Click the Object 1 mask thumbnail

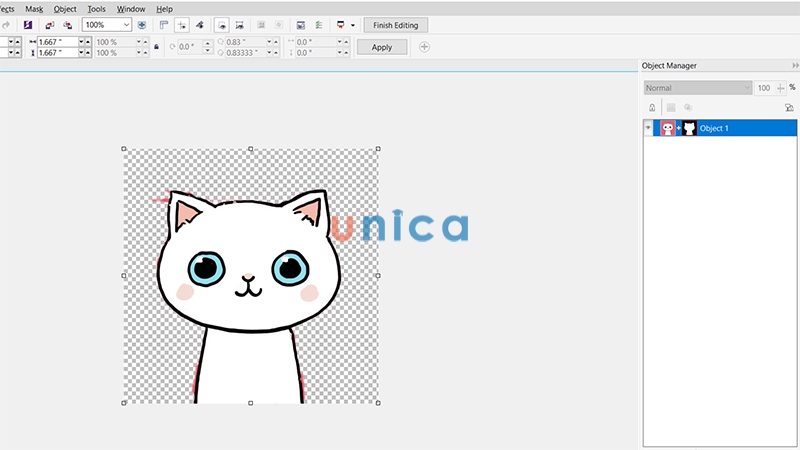(689, 128)
